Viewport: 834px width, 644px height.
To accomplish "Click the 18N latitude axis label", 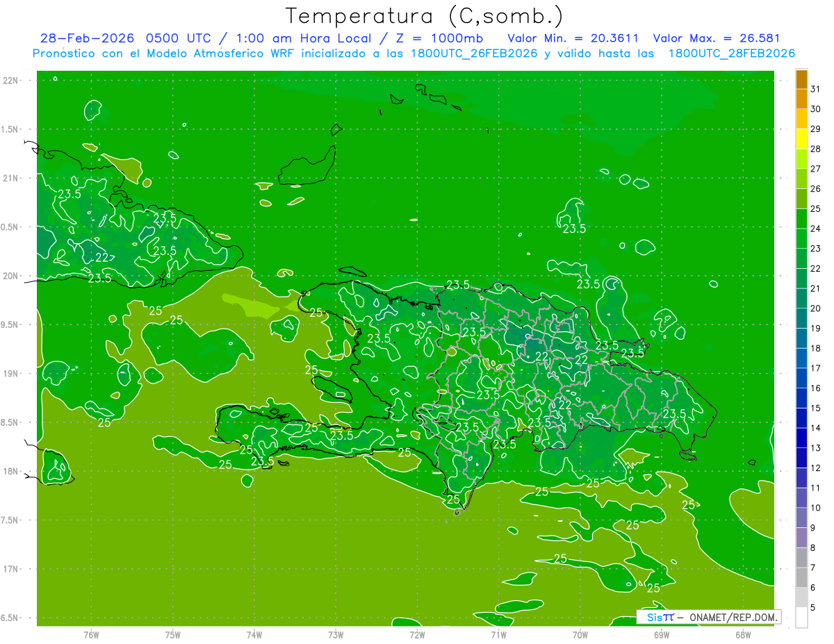I will tap(10, 471).
